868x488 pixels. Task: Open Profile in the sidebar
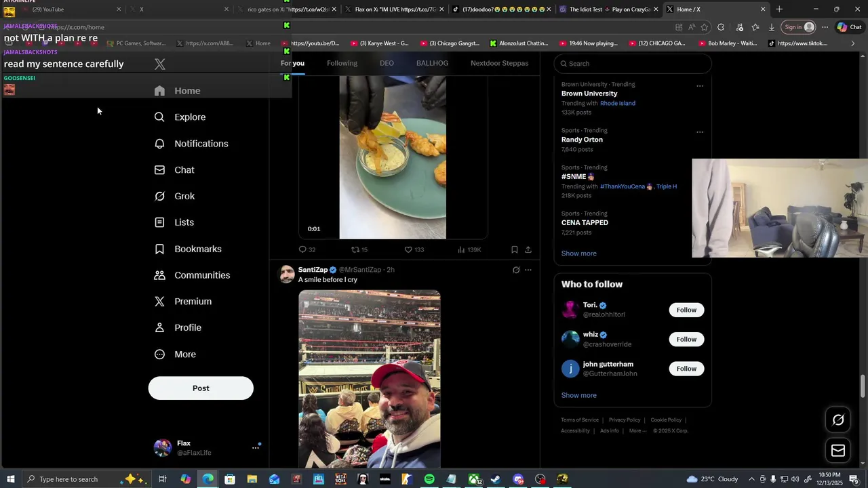coord(178,327)
